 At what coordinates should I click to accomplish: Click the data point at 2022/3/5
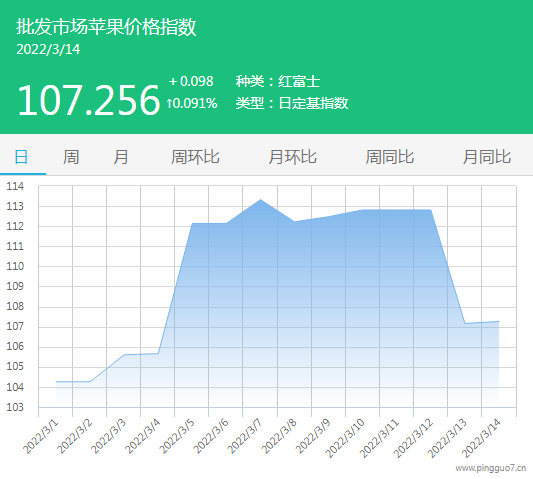coord(192,224)
